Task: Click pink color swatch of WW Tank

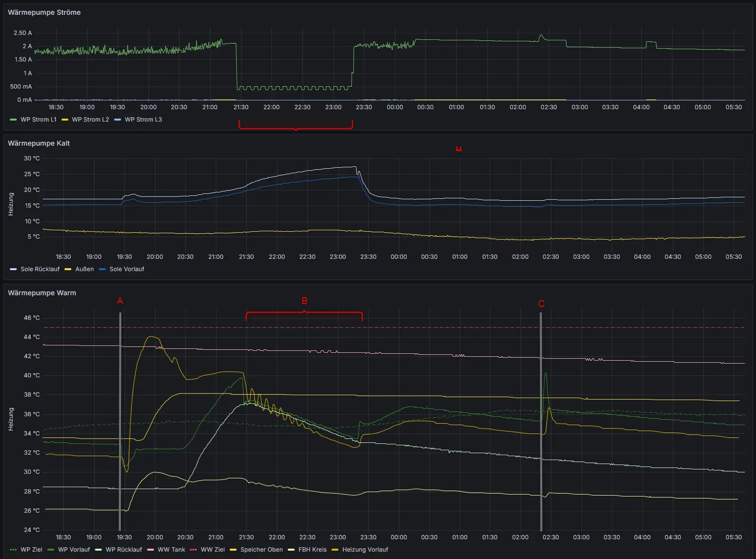Action: click(x=151, y=550)
